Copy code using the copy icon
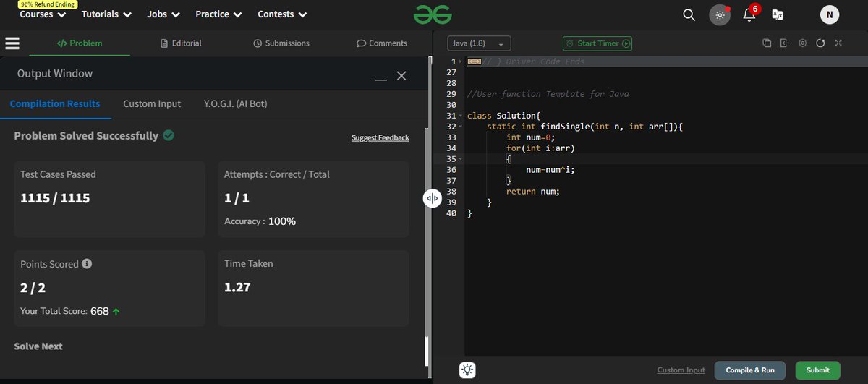The height and width of the screenshot is (384, 868). point(767,43)
